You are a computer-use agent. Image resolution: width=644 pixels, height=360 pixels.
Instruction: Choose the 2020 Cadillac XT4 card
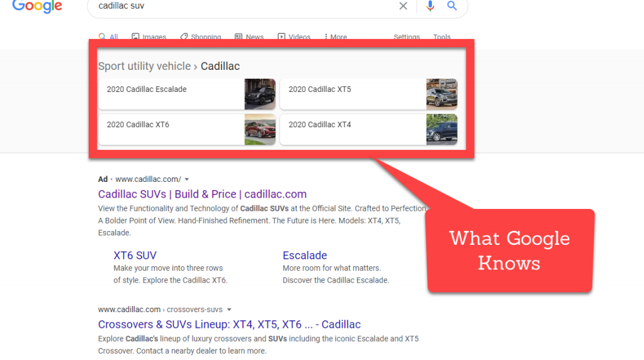[x=353, y=129]
